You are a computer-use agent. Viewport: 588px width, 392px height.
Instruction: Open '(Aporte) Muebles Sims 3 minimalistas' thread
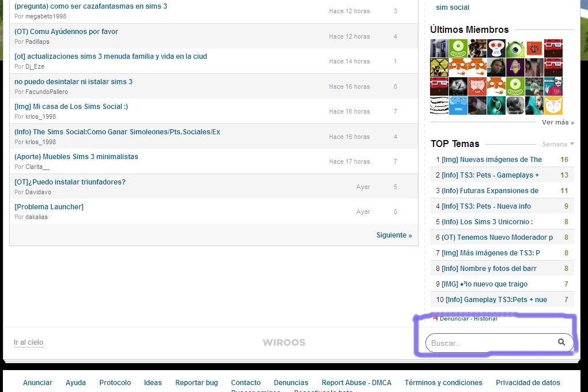pos(76,156)
